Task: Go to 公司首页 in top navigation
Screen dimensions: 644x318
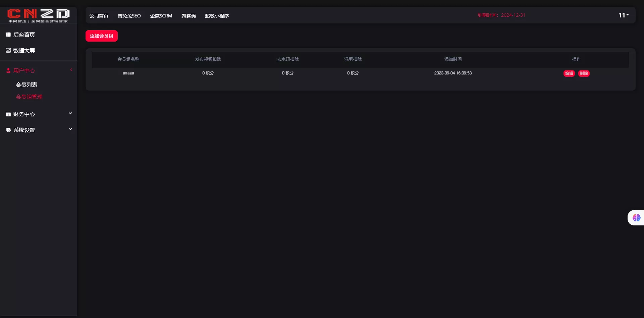Action: (99, 16)
